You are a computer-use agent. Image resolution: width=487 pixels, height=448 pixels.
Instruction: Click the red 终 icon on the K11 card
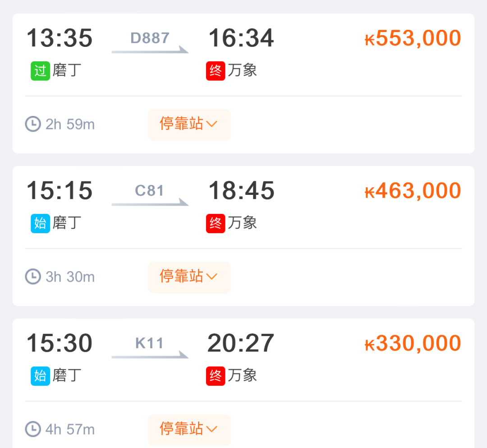tap(215, 376)
